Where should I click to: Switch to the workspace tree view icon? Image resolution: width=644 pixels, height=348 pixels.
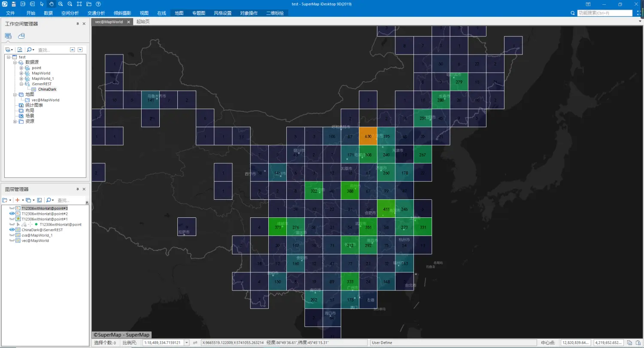tap(8, 36)
